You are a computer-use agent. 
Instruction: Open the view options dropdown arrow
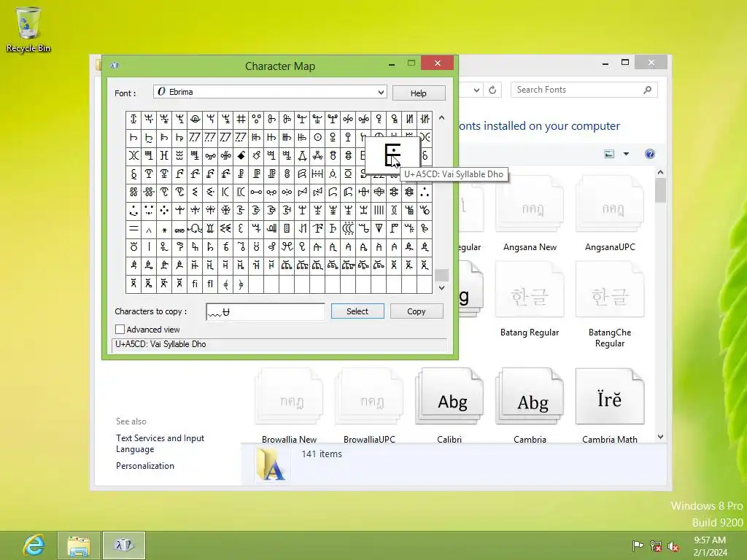pyautogui.click(x=626, y=154)
